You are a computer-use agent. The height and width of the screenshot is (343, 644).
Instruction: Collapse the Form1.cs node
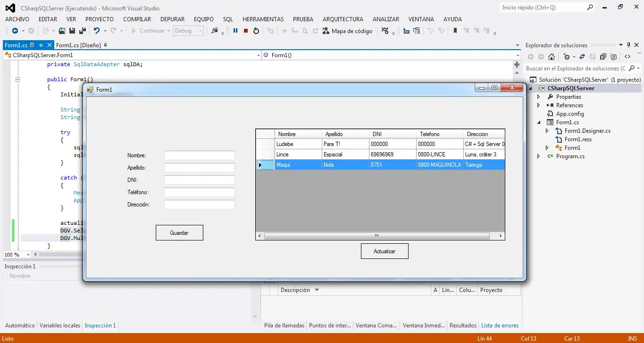[x=539, y=122]
